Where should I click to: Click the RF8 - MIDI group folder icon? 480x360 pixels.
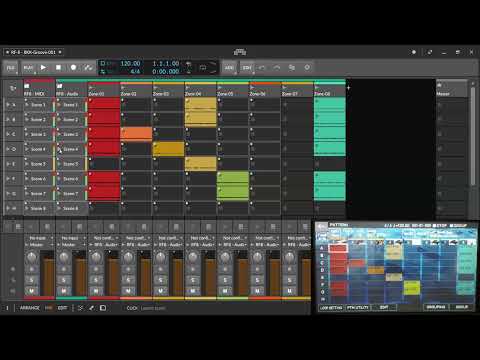pos(27,86)
